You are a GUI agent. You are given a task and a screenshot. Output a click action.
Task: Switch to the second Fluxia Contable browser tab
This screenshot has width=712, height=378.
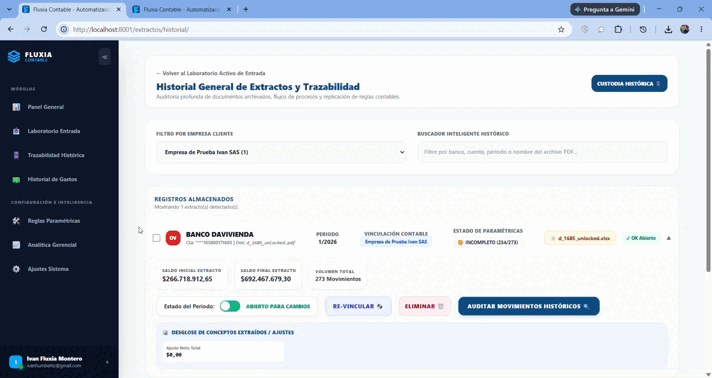(x=182, y=9)
